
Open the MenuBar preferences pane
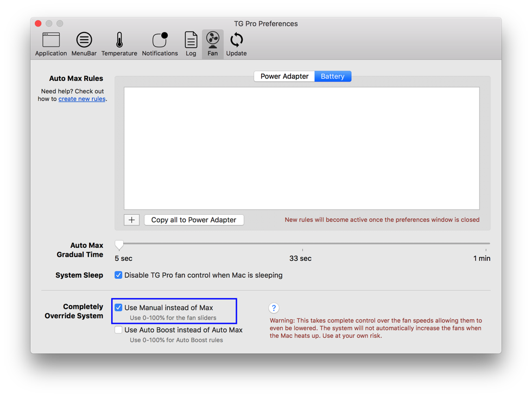click(84, 44)
